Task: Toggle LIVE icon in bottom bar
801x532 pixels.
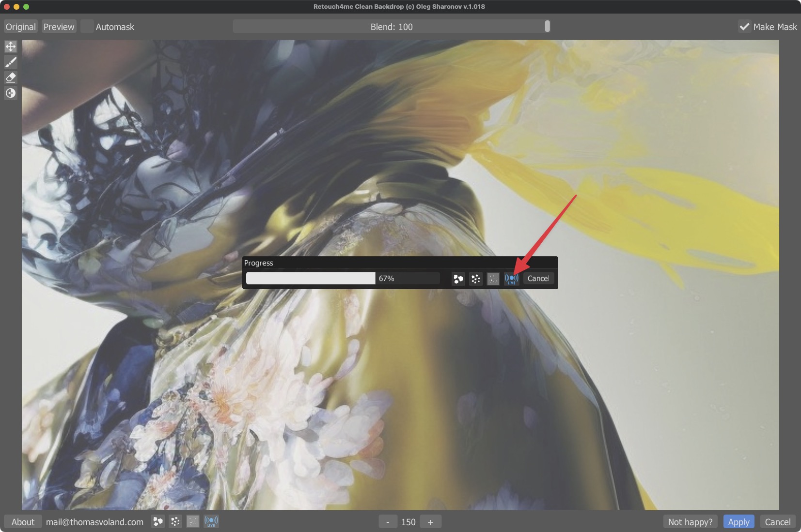Action: (x=211, y=521)
